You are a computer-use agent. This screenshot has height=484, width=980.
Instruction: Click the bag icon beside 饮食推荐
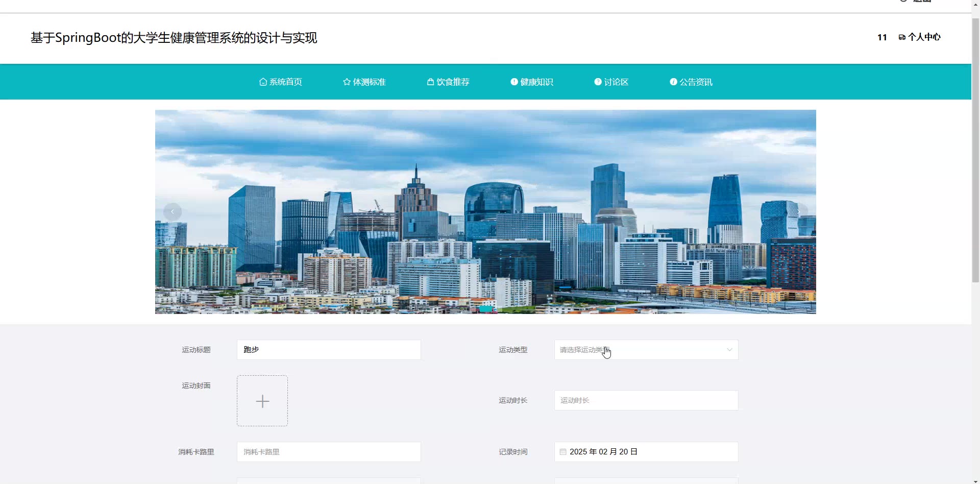[x=430, y=82]
